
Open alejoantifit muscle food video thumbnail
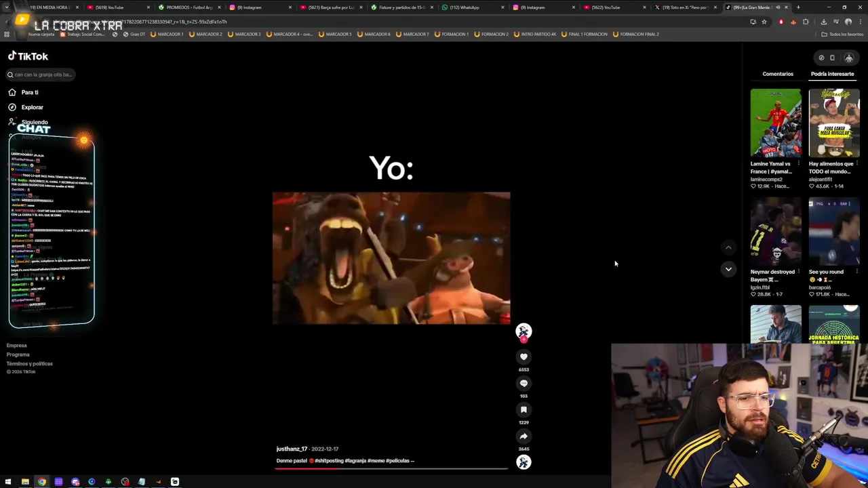834,123
